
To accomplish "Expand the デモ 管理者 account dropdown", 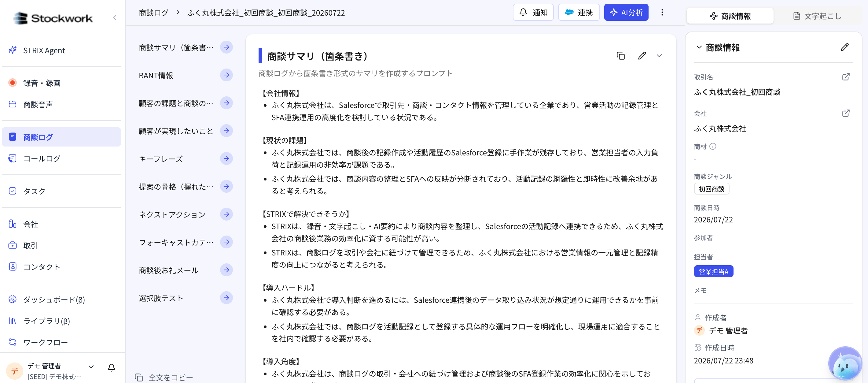I will (91, 367).
